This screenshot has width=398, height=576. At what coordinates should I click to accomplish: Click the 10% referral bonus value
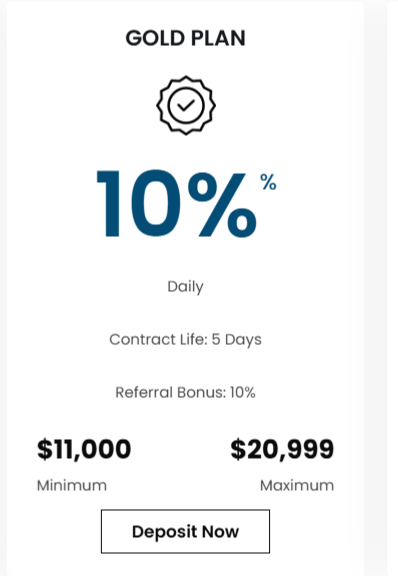[x=243, y=392]
